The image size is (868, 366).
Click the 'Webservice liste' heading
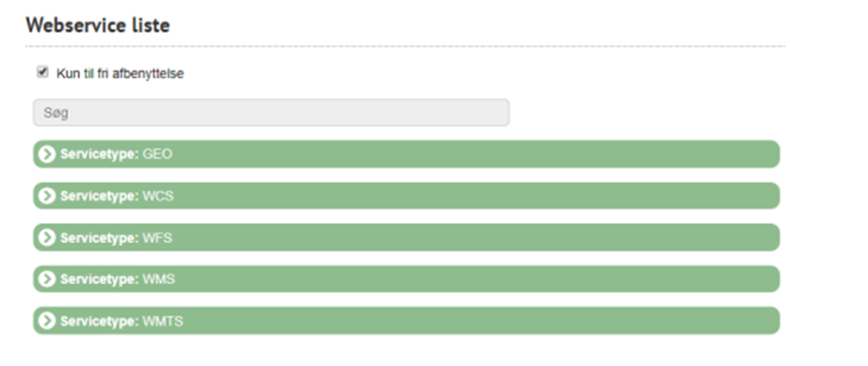tap(97, 24)
